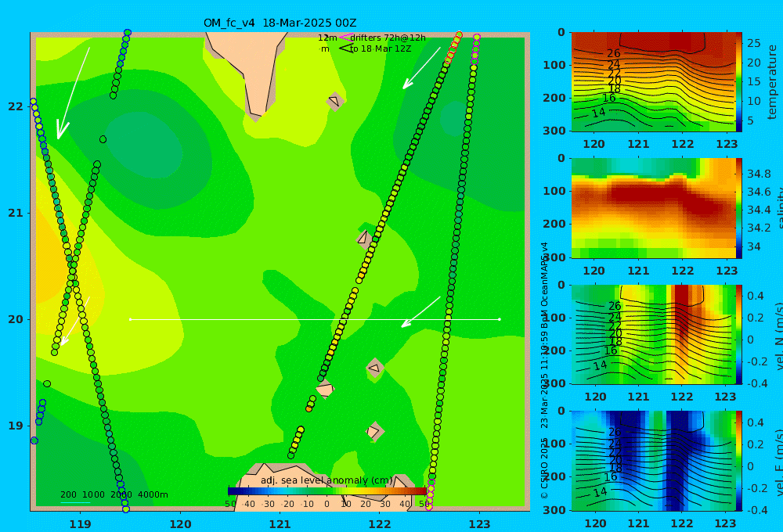Click longitude tick 121 on main map

[x=280, y=524]
